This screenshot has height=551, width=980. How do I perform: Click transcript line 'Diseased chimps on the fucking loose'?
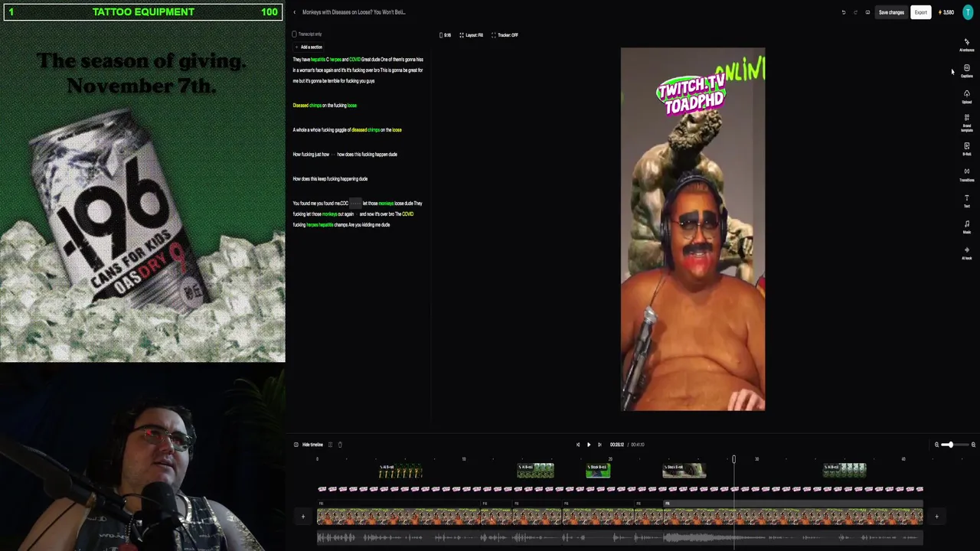click(x=325, y=106)
